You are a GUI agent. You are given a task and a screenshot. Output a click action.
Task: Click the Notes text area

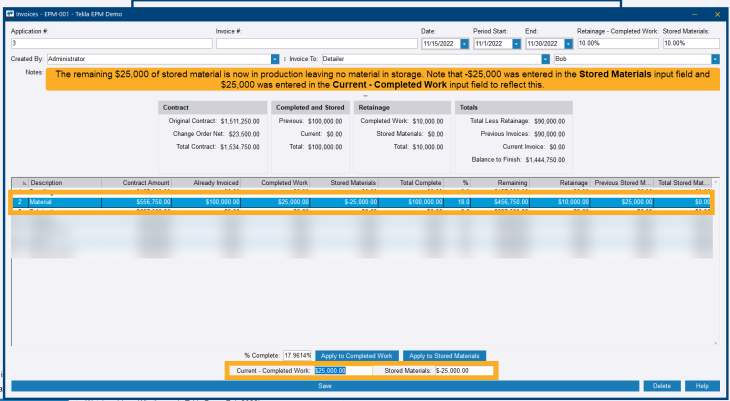pos(383,79)
